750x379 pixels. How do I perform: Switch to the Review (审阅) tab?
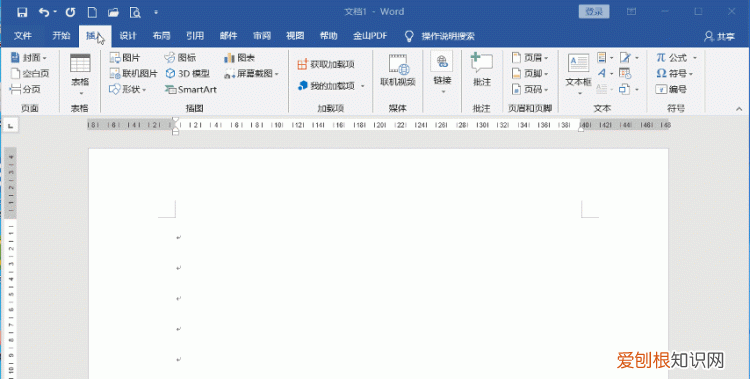click(x=262, y=36)
